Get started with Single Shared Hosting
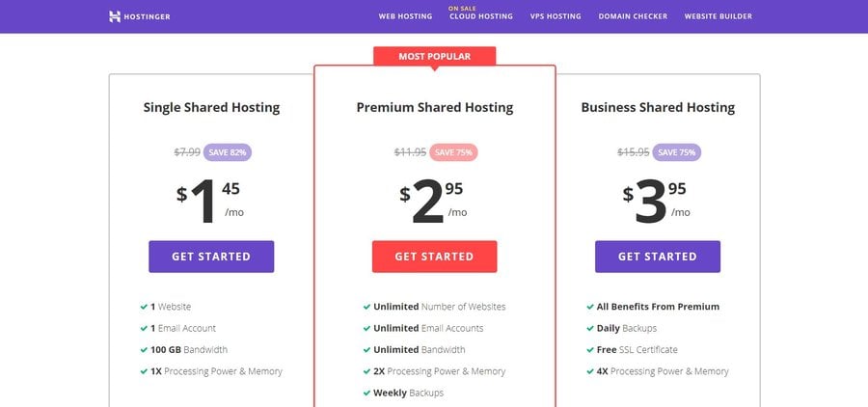868x407 pixels. pos(211,257)
